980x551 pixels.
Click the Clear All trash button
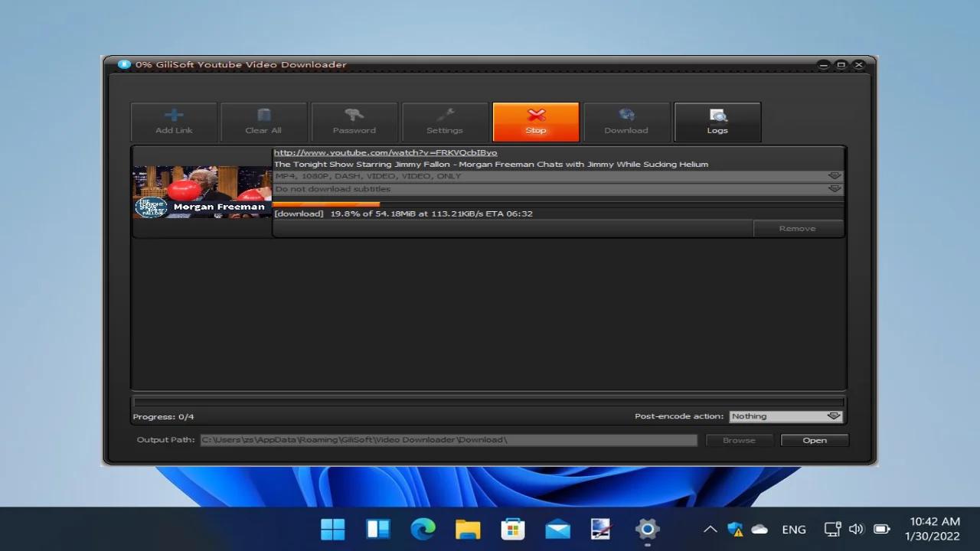tap(263, 122)
